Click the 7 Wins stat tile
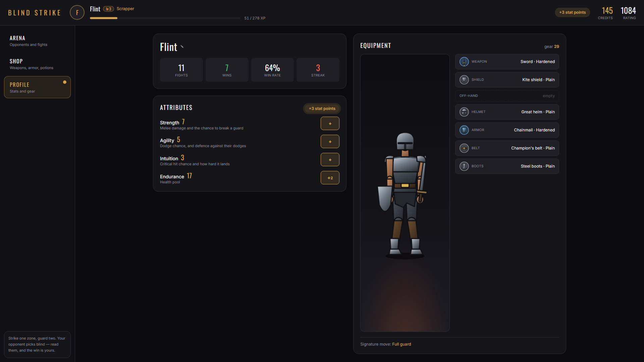644x362 pixels. point(227,70)
